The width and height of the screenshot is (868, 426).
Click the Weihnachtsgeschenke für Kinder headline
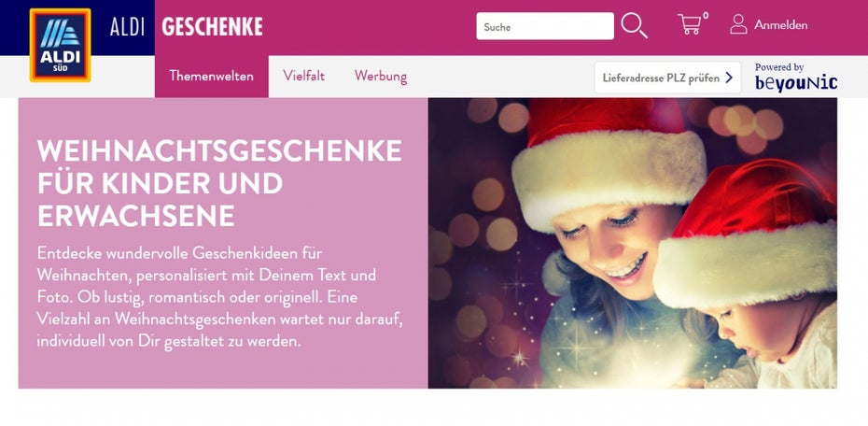[219, 183]
